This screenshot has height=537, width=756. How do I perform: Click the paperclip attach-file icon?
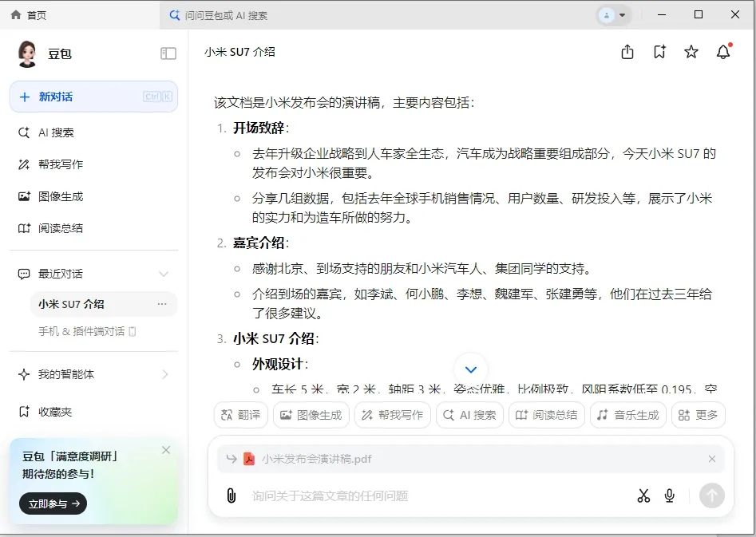coord(232,496)
